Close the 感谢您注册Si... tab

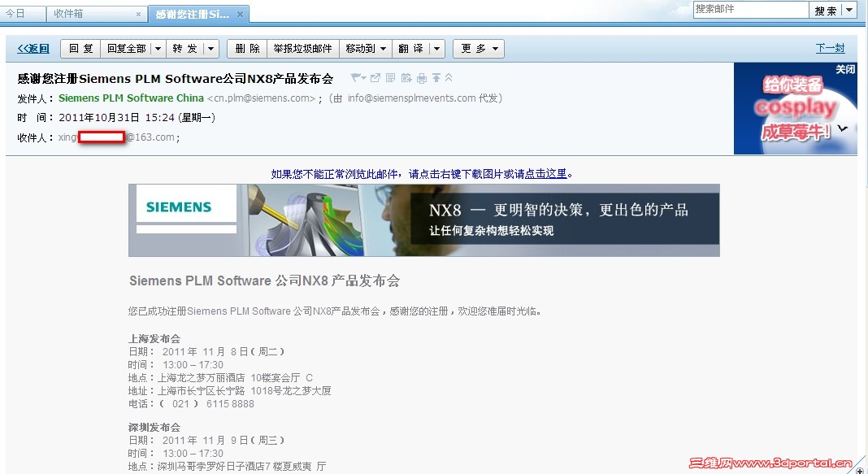click(x=240, y=15)
